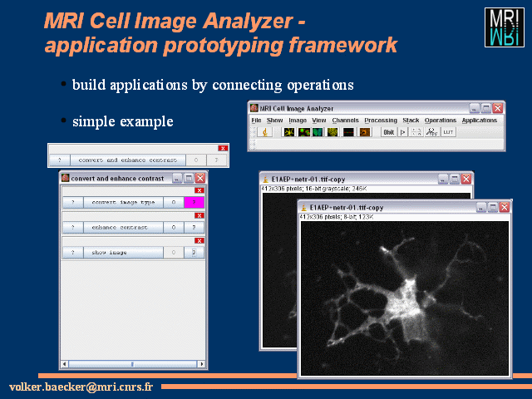Remove the 'show image' operation with red X
This screenshot has height=399, width=532.
pyautogui.click(x=199, y=241)
